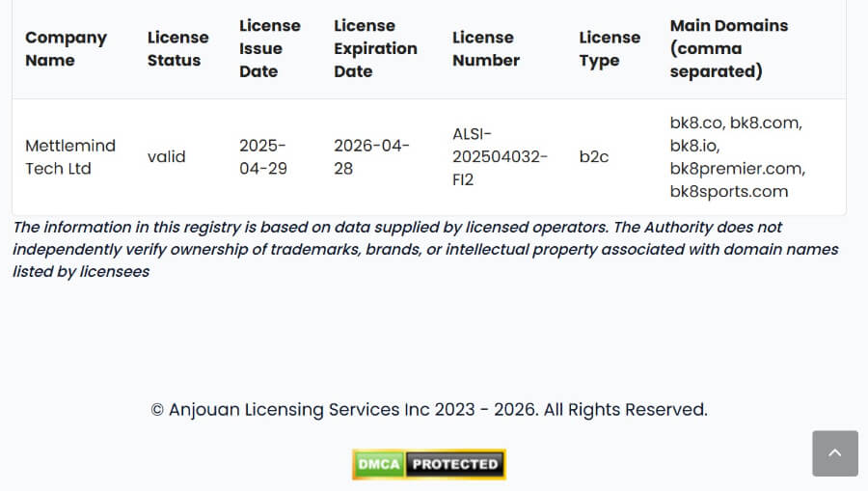
Task: Select the 2026-04-28 expiration date cell
Action: pyautogui.click(x=371, y=157)
